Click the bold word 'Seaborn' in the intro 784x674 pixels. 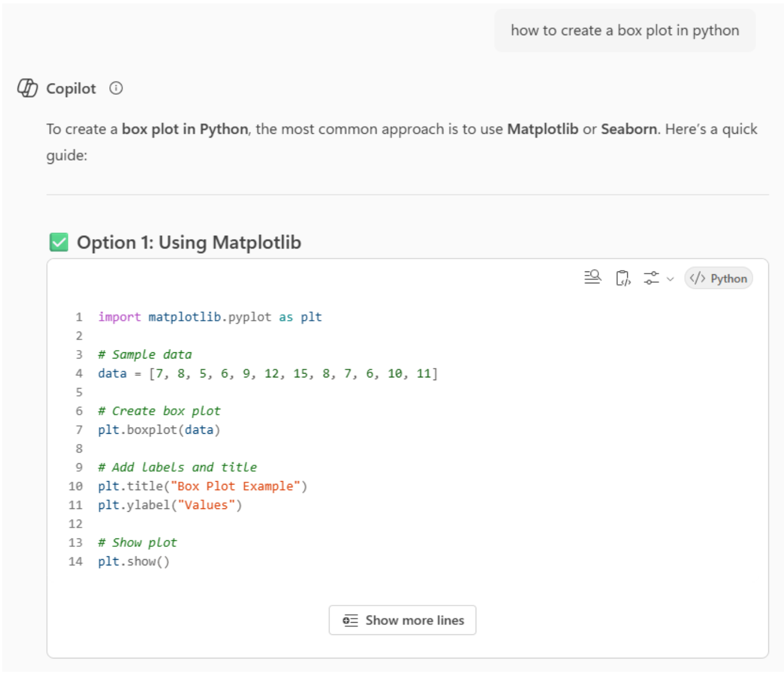629,129
